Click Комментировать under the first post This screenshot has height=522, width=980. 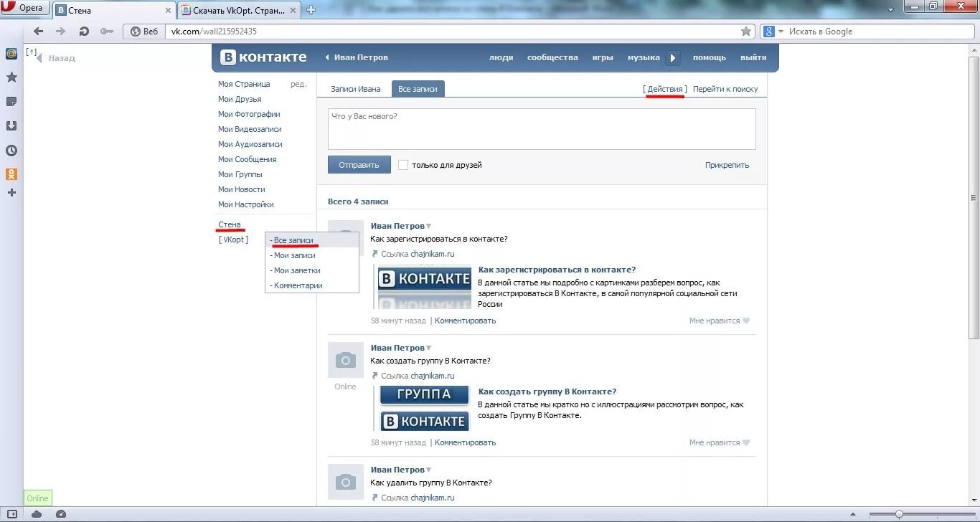pyautogui.click(x=465, y=321)
